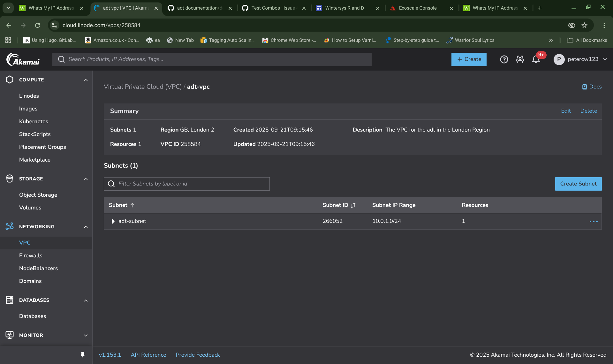613x364 pixels.
Task: Click the help question mark icon
Action: [x=504, y=59]
